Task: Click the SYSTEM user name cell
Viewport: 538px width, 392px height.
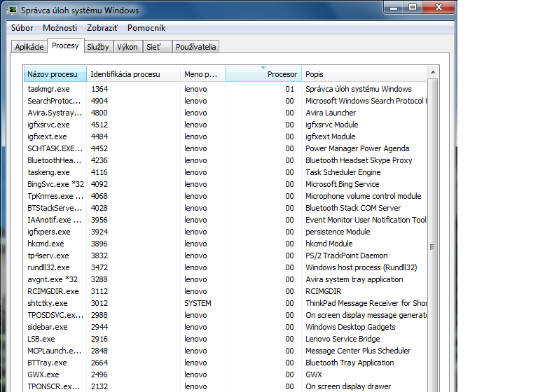Action: pos(198,303)
